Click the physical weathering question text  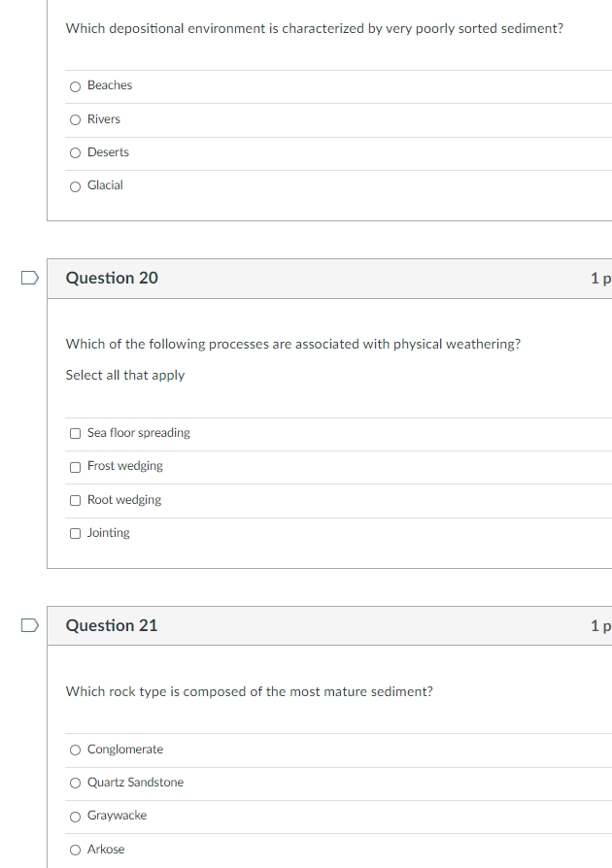coord(292,345)
